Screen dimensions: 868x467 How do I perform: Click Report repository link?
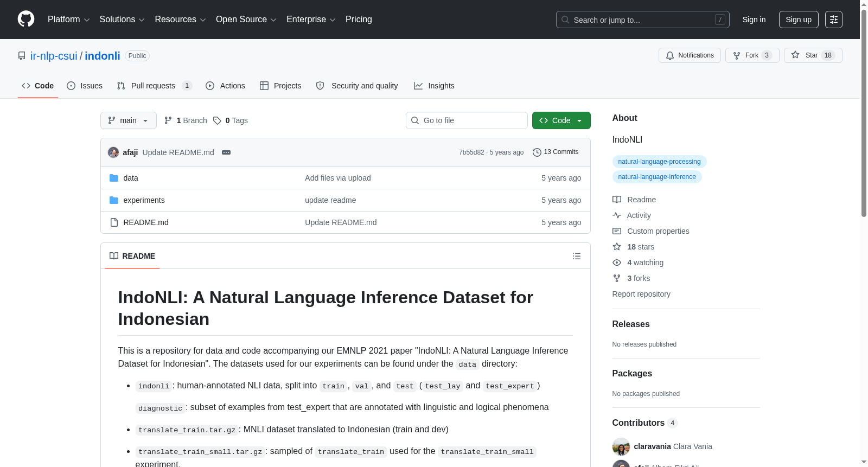[x=641, y=294]
